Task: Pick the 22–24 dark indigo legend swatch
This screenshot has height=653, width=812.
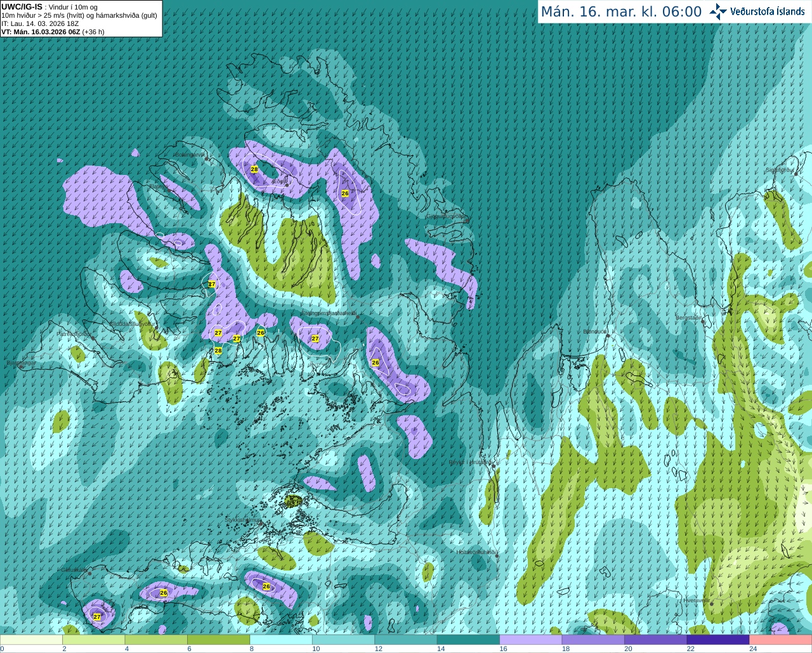Action: click(718, 640)
